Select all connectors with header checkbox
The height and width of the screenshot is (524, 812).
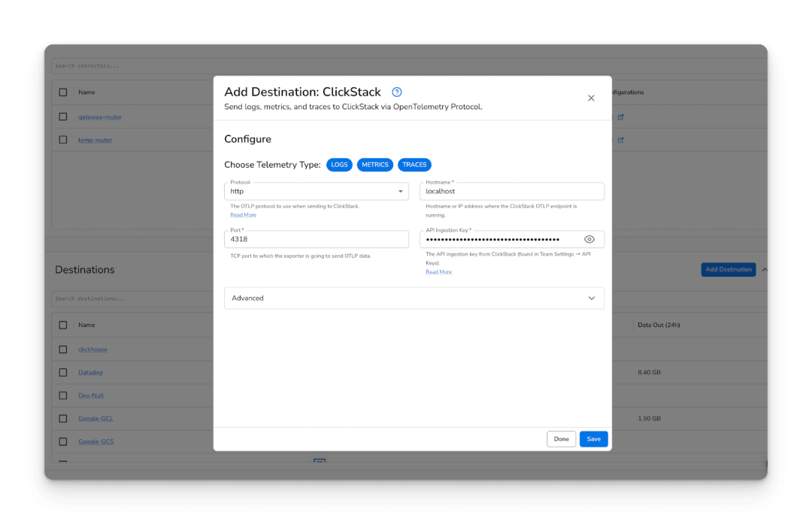[63, 92]
